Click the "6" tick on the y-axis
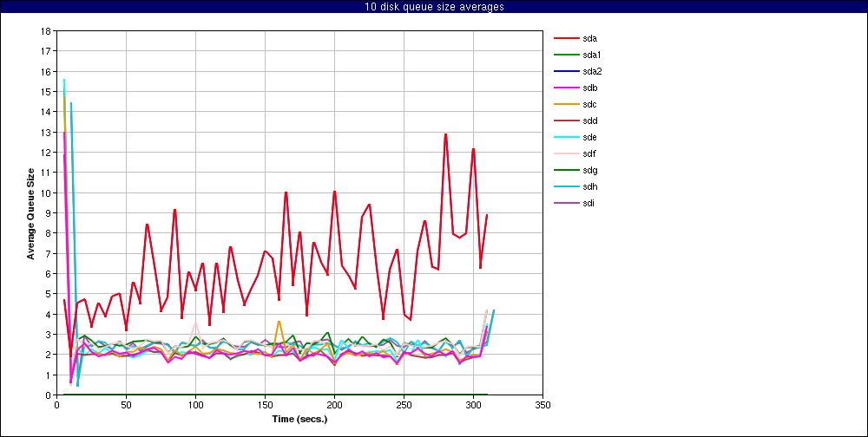Screen dimensions: 868x437 point(49,274)
